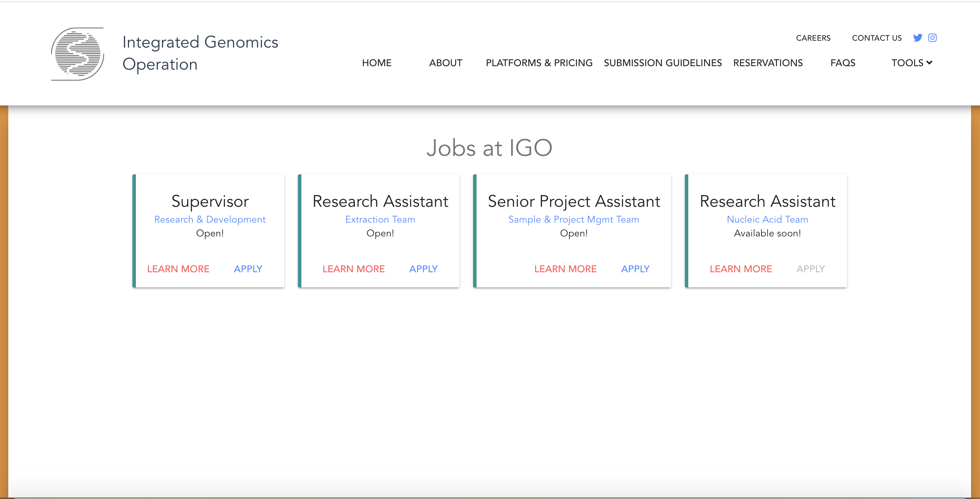
Task: Navigate to Submission Guidelines
Action: pos(662,63)
